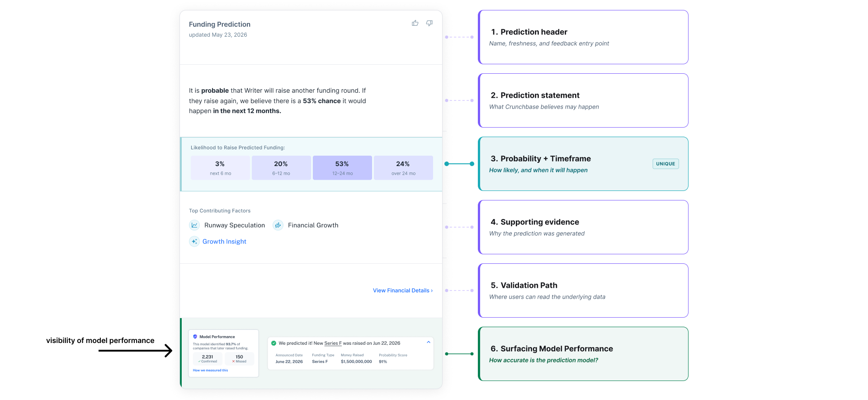The height and width of the screenshot is (400, 868).
Task: Click the thumbs down feedback icon
Action: (429, 23)
